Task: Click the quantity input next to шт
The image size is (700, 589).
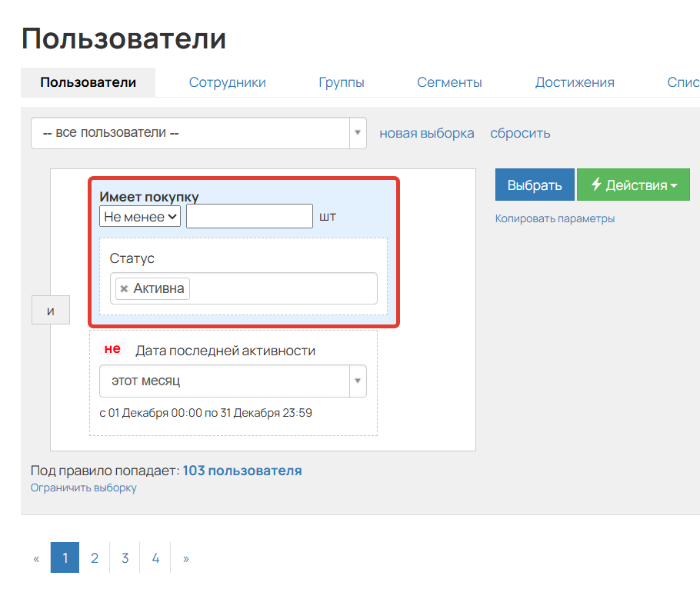Action: 248,216
